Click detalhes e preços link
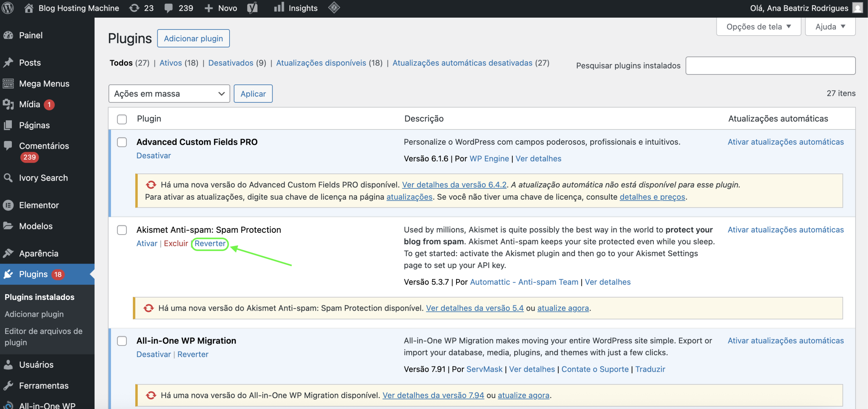 652,197
